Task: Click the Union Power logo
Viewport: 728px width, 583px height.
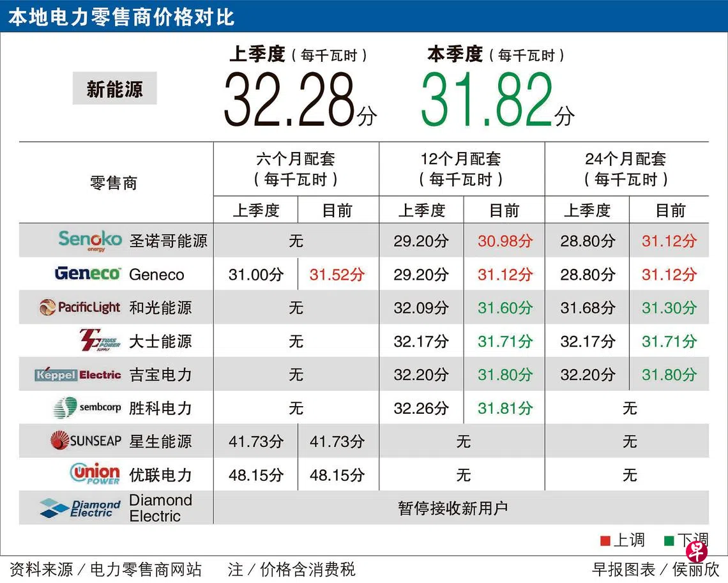Action: 95,474
